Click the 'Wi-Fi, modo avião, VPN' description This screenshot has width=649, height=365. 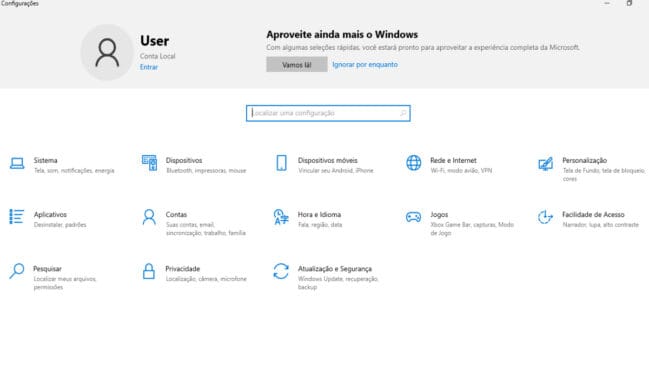[x=461, y=170]
